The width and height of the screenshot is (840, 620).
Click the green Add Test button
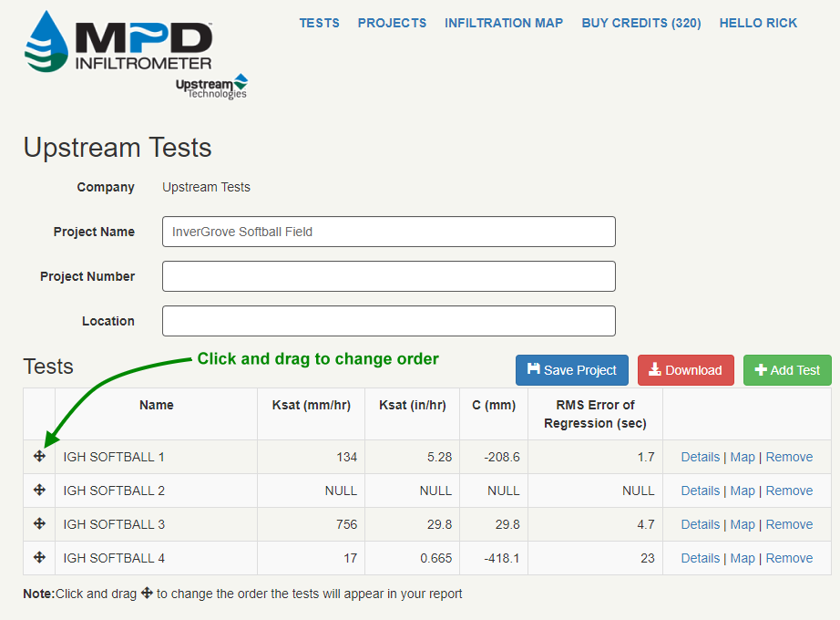tap(787, 370)
